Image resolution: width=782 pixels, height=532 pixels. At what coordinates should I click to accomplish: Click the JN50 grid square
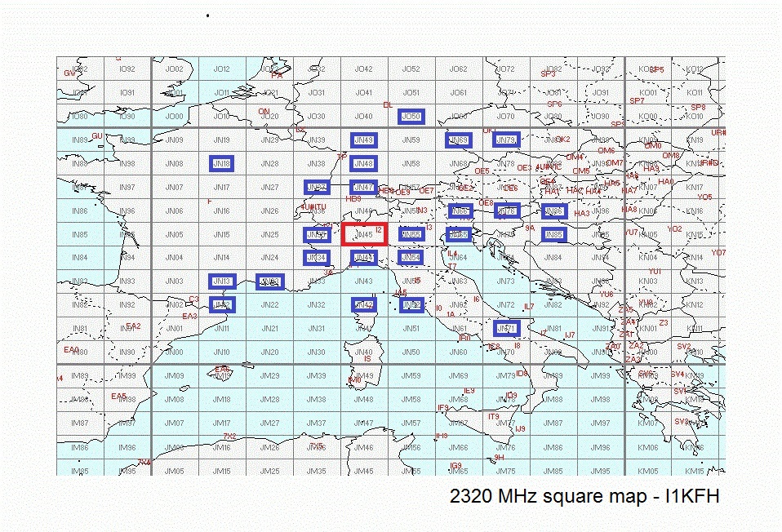(411, 352)
